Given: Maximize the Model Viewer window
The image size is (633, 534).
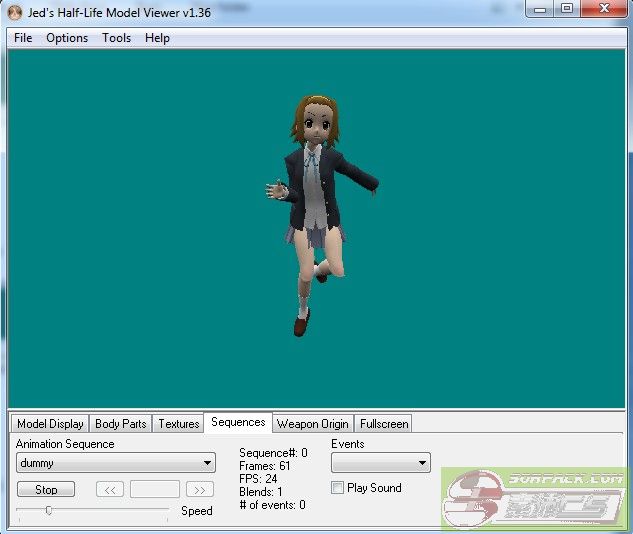Looking at the screenshot, I should coord(567,9).
